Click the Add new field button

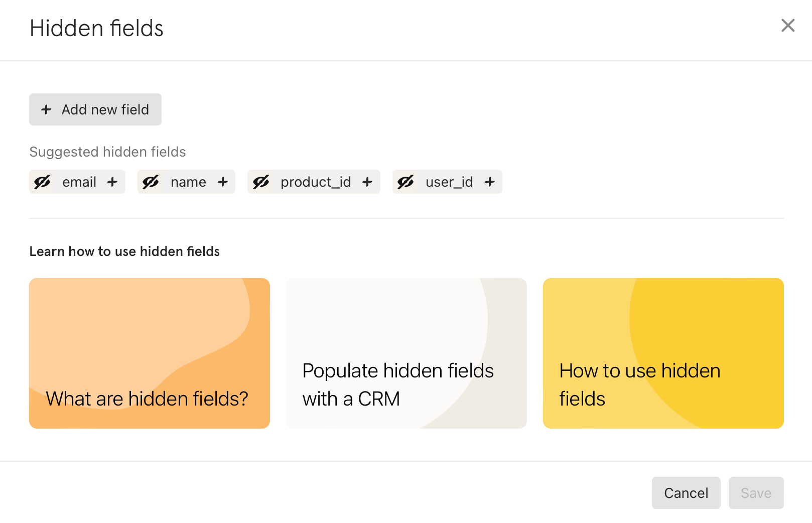(x=95, y=109)
